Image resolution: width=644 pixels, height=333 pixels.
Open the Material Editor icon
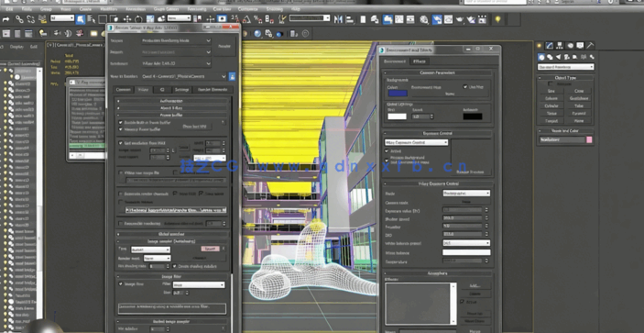pyautogui.click(x=424, y=19)
